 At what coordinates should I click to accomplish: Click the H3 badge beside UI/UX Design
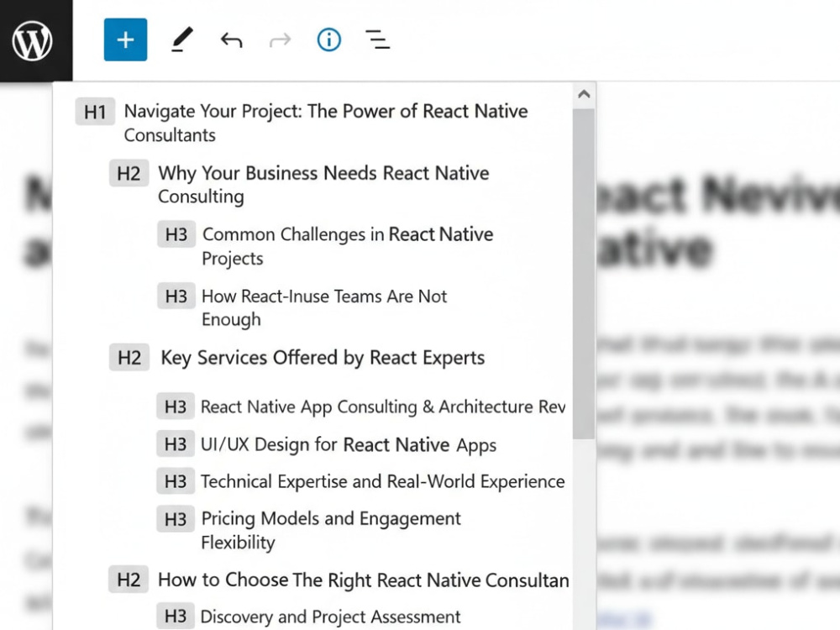(176, 444)
